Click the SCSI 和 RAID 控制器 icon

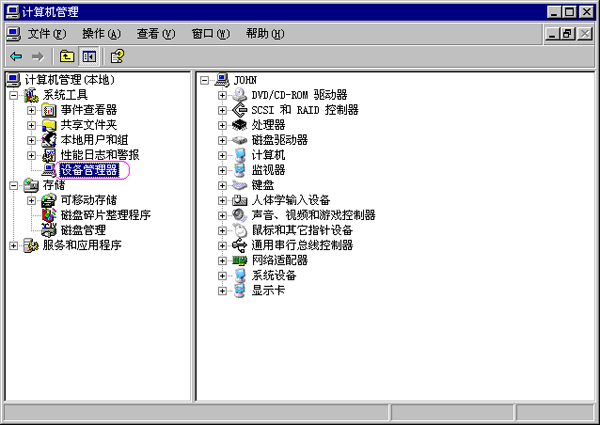pos(240,110)
